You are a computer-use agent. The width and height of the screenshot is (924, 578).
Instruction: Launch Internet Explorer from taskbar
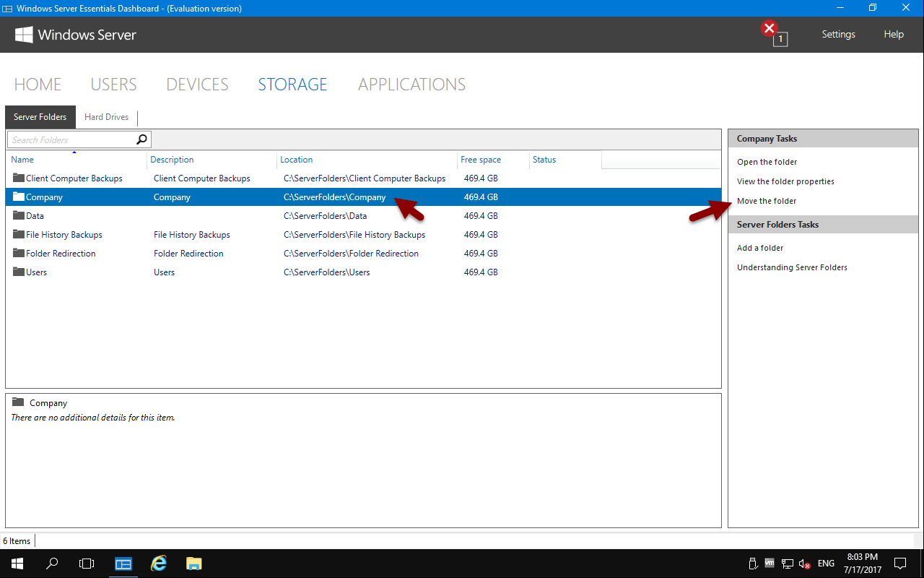tap(158, 564)
